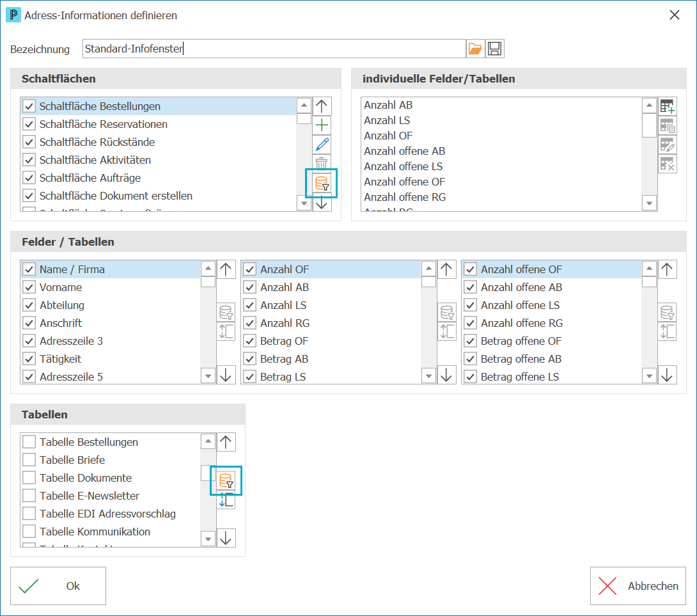Toggle Betrag offene AB checkbox
Screen dimensions: 697x616
pos(470,358)
